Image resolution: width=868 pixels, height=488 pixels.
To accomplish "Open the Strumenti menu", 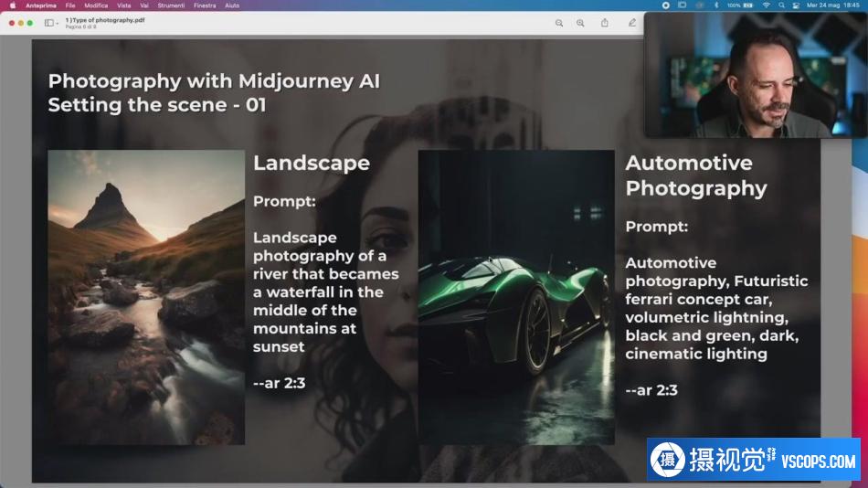I will point(171,5).
